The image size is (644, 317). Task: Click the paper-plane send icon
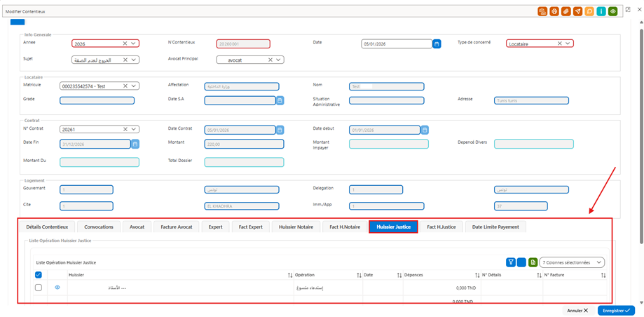[x=578, y=11]
